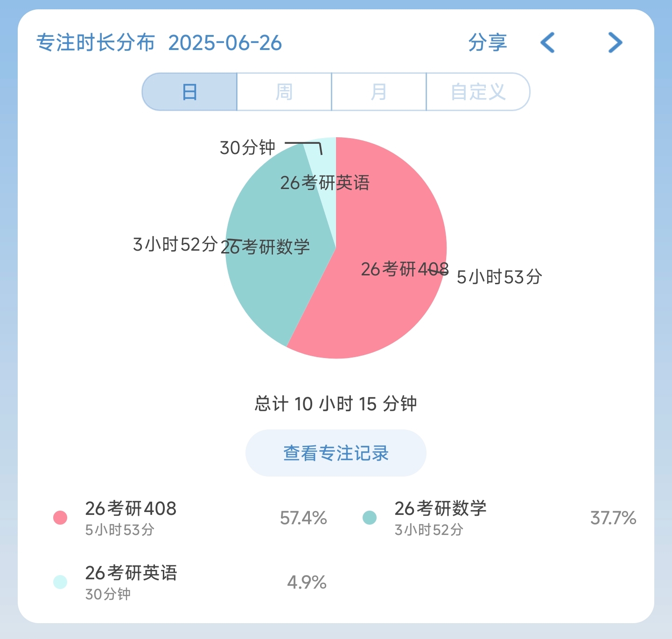Select the 26考研数学 legend entry name

click(x=440, y=509)
